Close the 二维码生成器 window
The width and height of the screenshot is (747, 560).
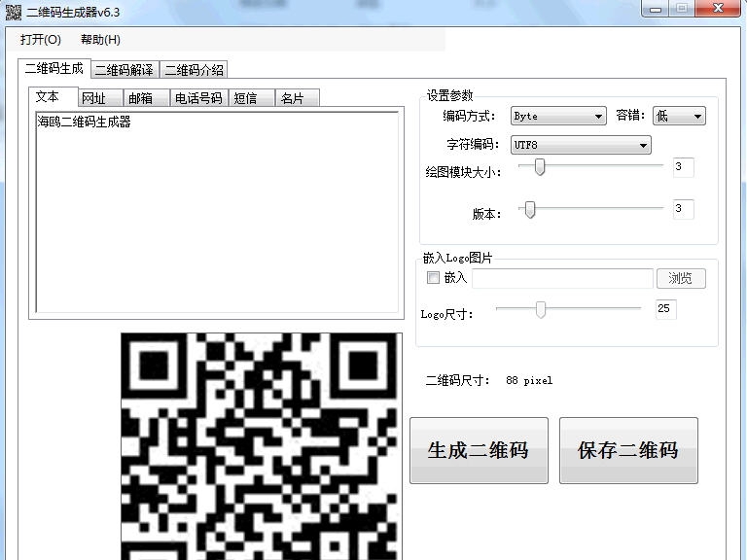pyautogui.click(x=718, y=9)
